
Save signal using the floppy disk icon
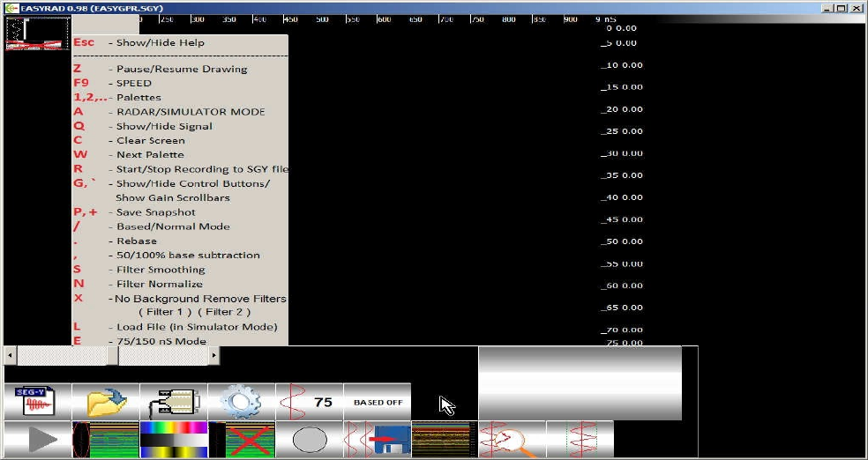[x=378, y=440]
